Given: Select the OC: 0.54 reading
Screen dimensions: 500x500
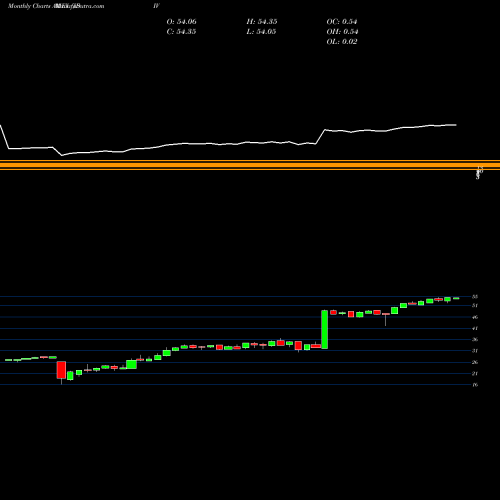Looking at the screenshot, I should [x=342, y=22].
